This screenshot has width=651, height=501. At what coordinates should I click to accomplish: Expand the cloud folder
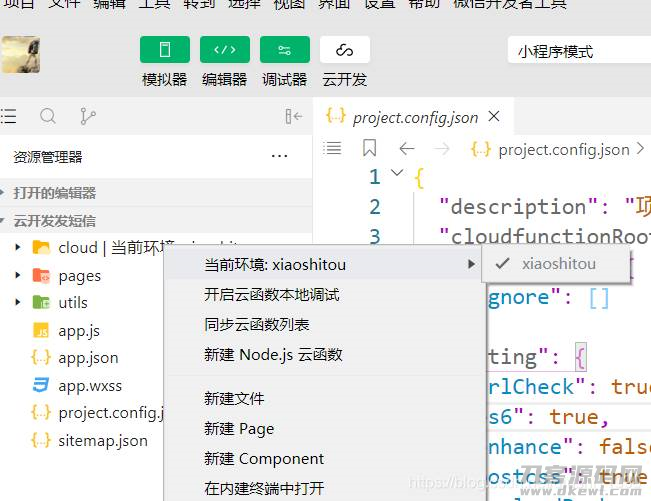click(x=17, y=247)
